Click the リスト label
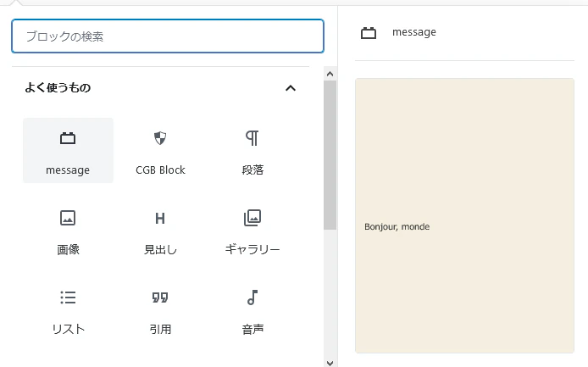Image resolution: width=588 pixels, height=367 pixels. tap(68, 329)
